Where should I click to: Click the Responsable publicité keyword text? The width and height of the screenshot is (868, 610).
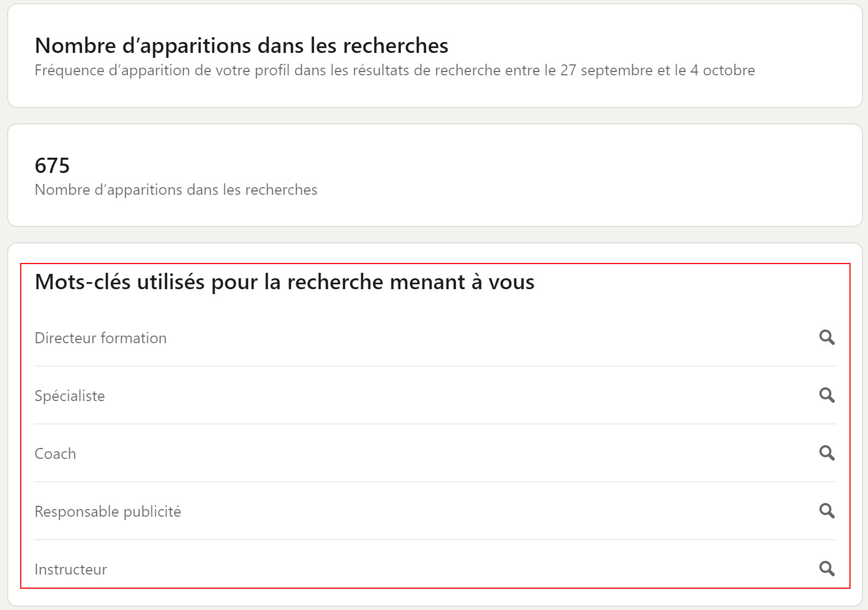coord(108,512)
